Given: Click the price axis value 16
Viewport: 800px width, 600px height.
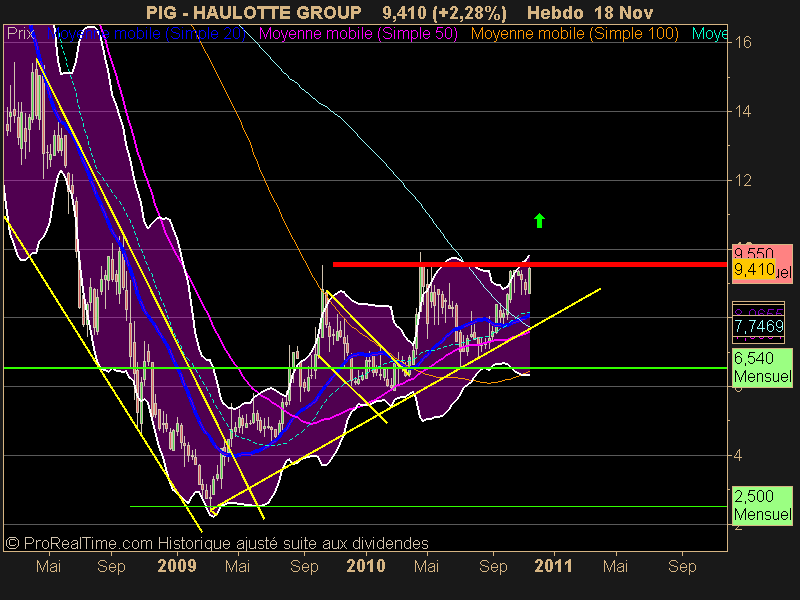Looking at the screenshot, I should [x=743, y=42].
